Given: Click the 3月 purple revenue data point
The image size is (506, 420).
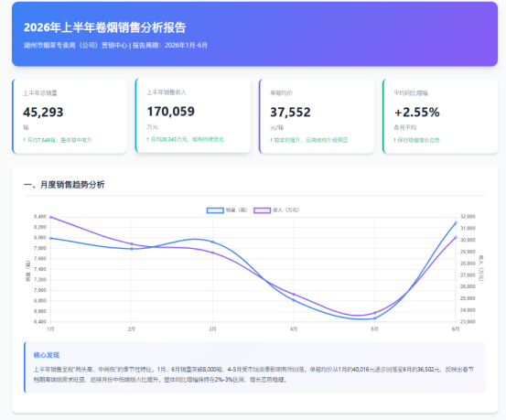Looking at the screenshot, I should click(212, 253).
